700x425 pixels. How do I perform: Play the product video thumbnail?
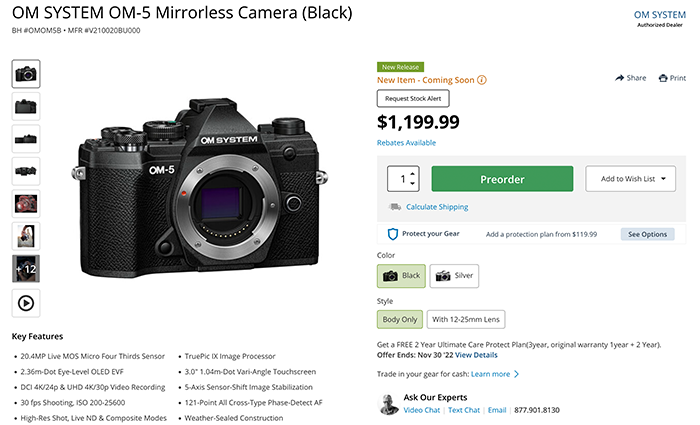point(26,301)
